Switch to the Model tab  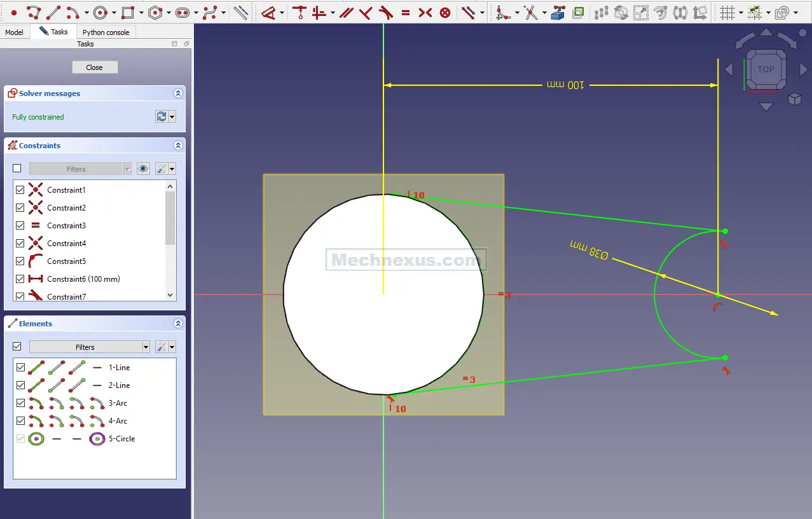(x=14, y=32)
